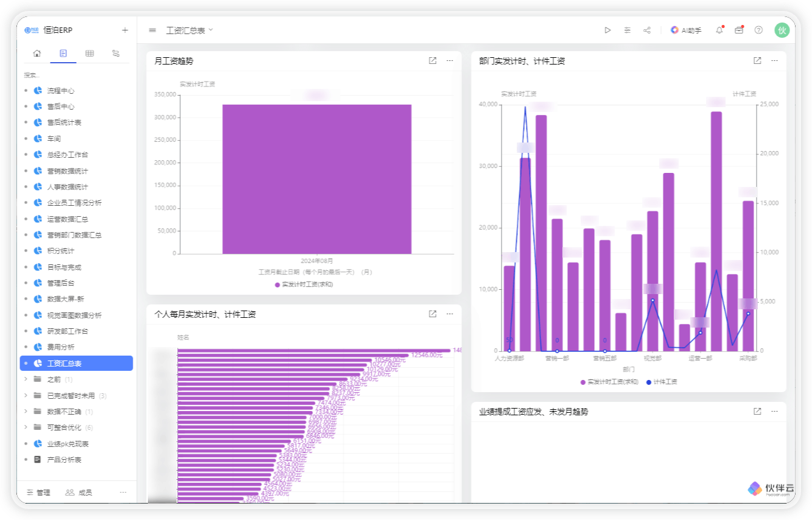812x520 pixels.
Task: Open 业绩pk兑现表 dashboard
Action: click(68, 444)
